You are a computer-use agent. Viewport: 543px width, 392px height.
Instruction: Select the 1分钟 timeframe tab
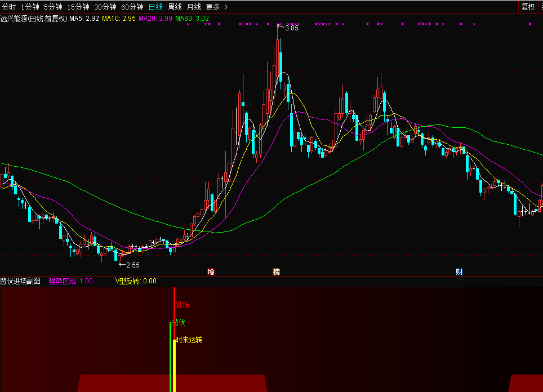point(30,7)
